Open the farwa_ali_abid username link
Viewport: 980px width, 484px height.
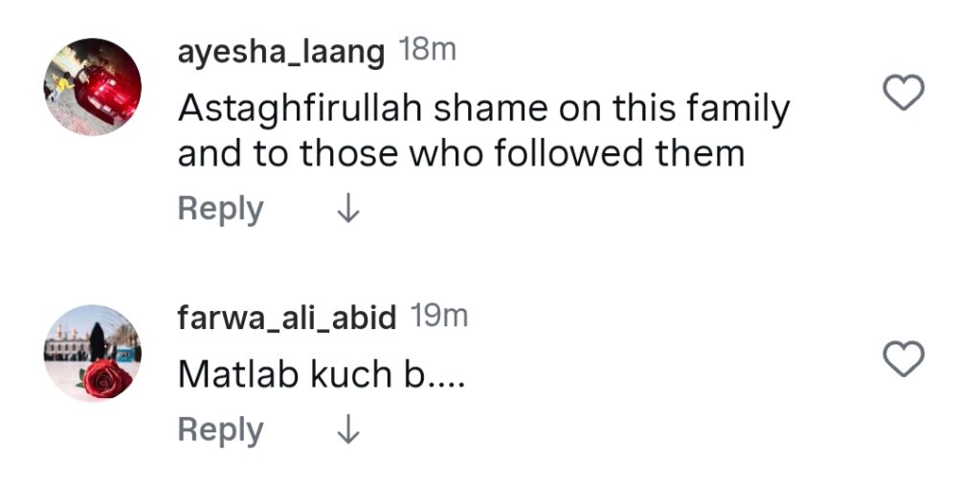coord(287,318)
